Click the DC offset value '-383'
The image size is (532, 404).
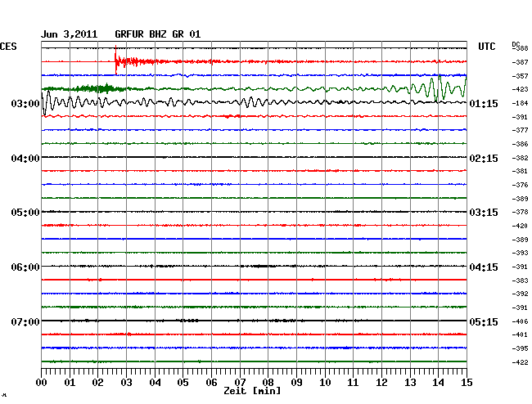[520, 281]
